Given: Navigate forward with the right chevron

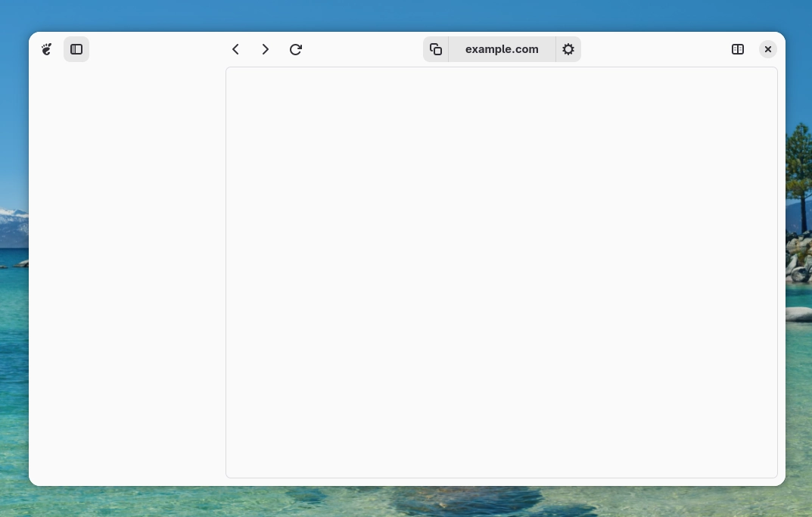Looking at the screenshot, I should tap(265, 49).
